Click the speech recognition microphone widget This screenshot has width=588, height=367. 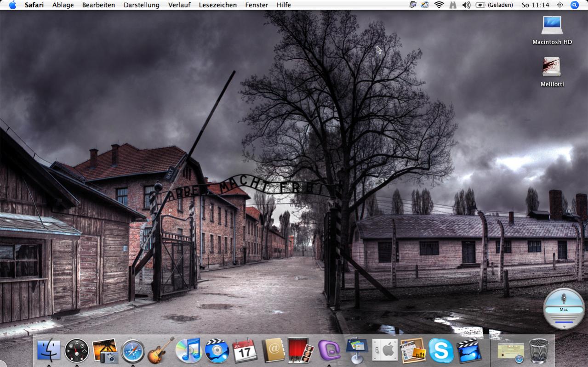pyautogui.click(x=564, y=308)
